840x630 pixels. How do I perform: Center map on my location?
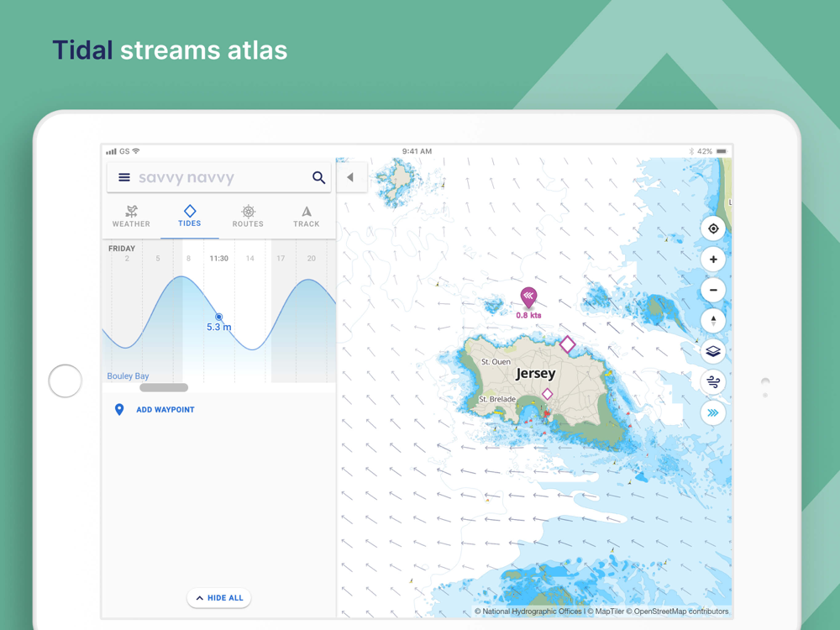click(713, 228)
